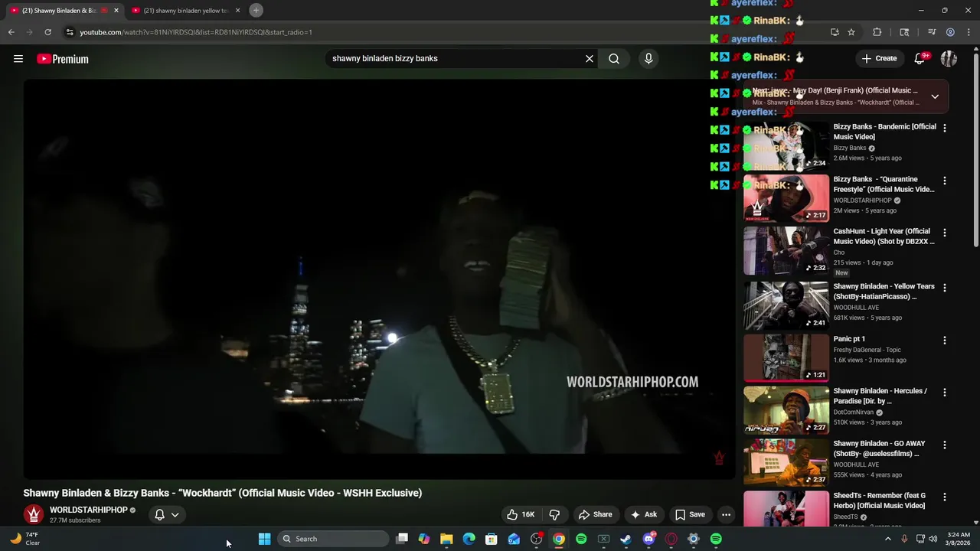Open Shawny Binladen GO AWAY title
Viewport: 980px width, 551px height.
click(879, 448)
